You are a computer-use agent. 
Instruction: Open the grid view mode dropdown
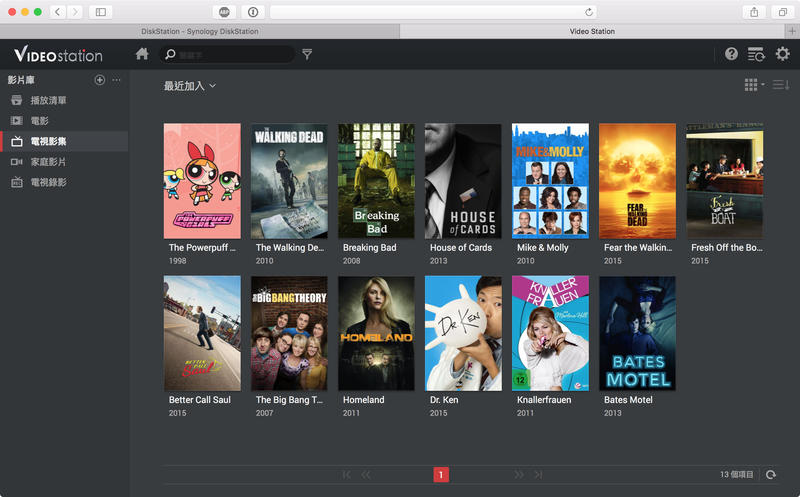(x=754, y=85)
